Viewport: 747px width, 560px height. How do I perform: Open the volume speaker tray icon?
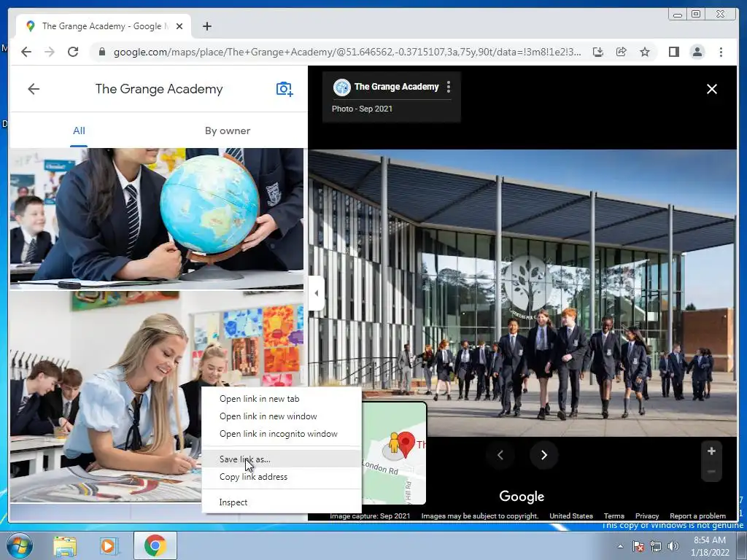(x=673, y=545)
